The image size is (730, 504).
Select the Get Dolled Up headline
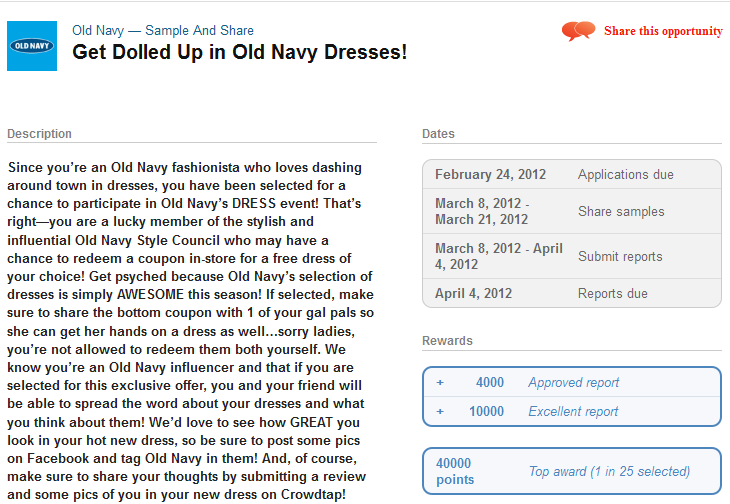[x=239, y=52]
